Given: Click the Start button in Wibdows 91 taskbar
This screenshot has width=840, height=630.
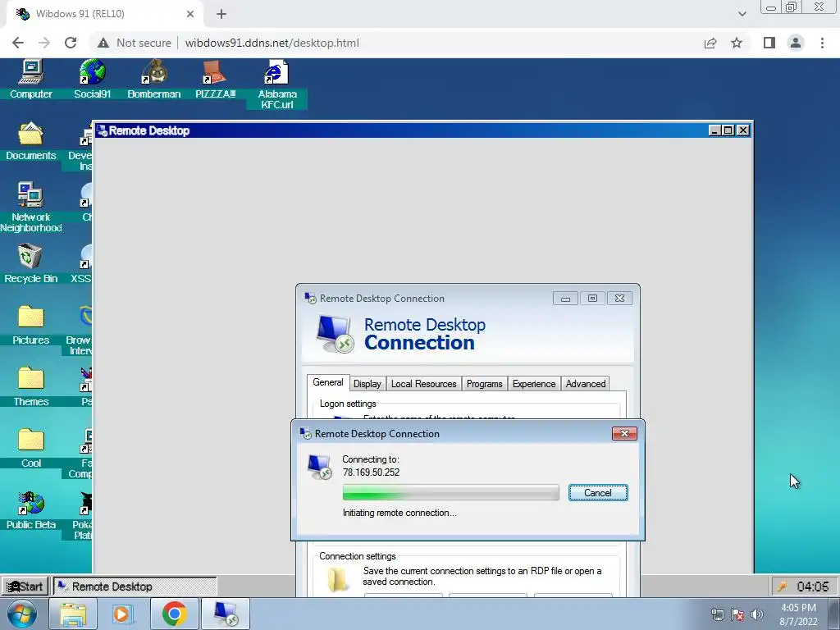Looking at the screenshot, I should click(25, 587).
